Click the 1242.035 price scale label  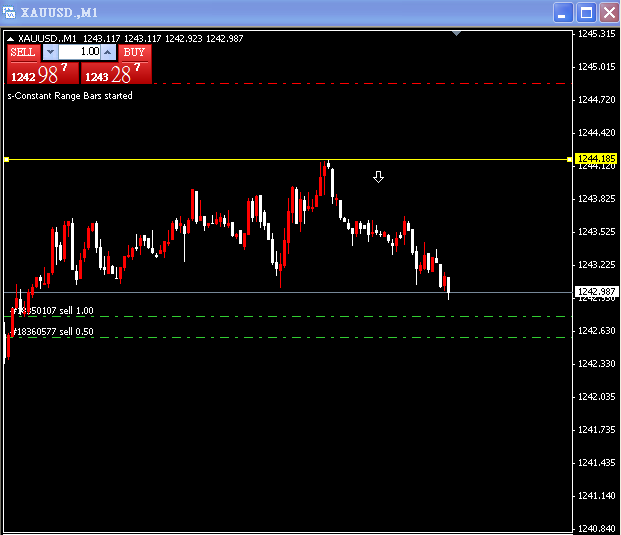click(596, 397)
